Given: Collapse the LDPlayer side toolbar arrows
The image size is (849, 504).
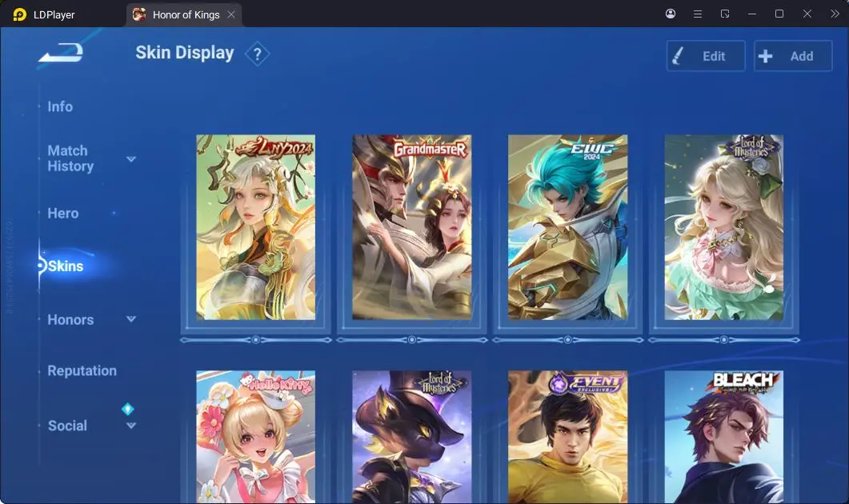Looking at the screenshot, I should tap(835, 14).
